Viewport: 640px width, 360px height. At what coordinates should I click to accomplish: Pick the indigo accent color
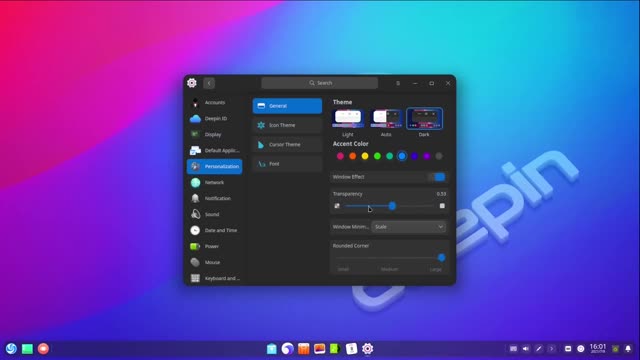coord(414,156)
